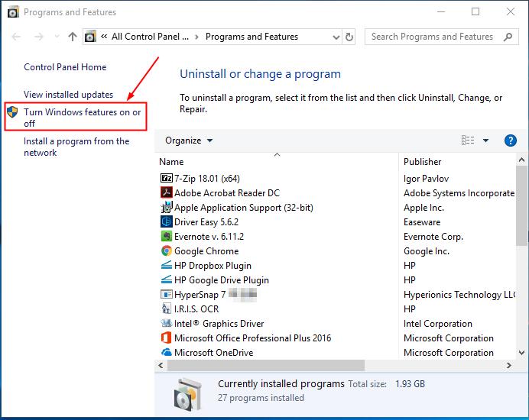Click the Driver Easy 5.6.2 icon
Viewport: 529px width, 420px height.
point(167,221)
